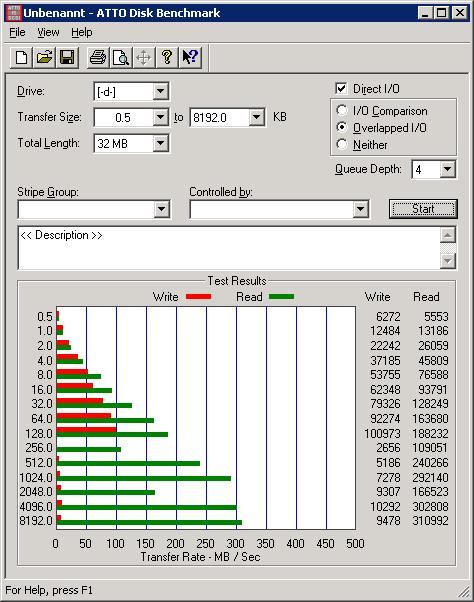Click the red Write legend swatch
This screenshot has height=602, width=474.
tap(198, 296)
